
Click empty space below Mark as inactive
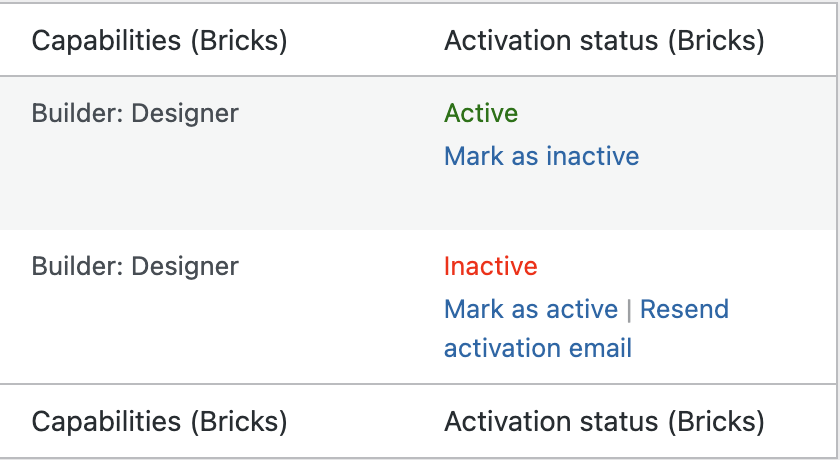(541, 200)
